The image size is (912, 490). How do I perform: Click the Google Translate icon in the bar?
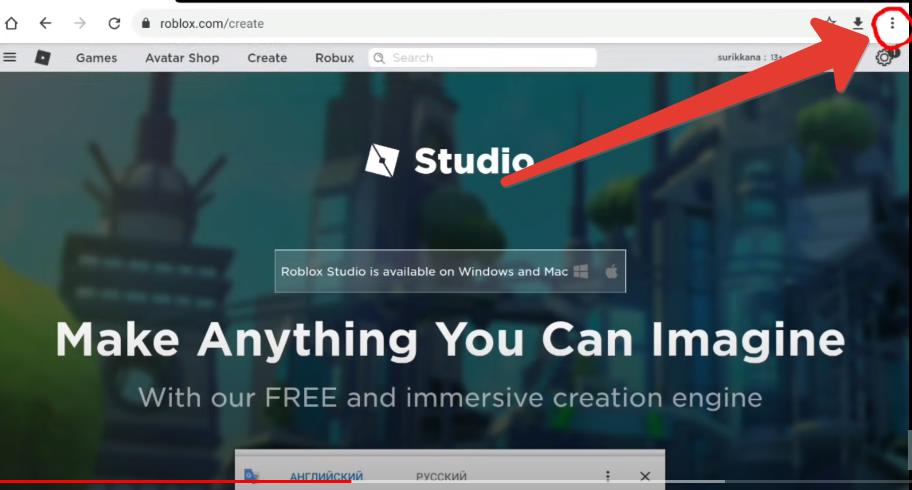click(251, 475)
